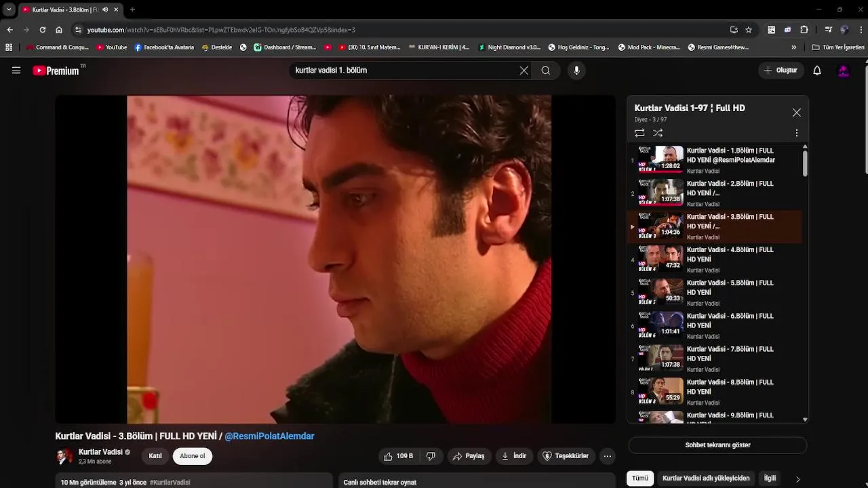Click Sohbet tekrarını göster button
This screenshot has height=488, width=868.
pyautogui.click(x=717, y=445)
